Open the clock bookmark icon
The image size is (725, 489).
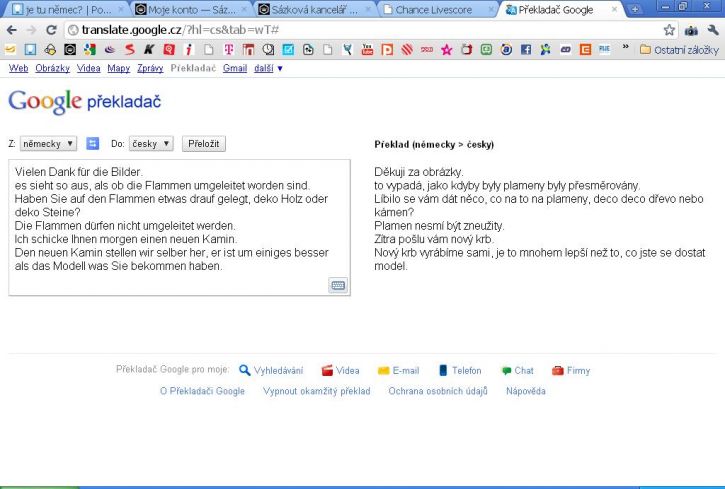268,49
